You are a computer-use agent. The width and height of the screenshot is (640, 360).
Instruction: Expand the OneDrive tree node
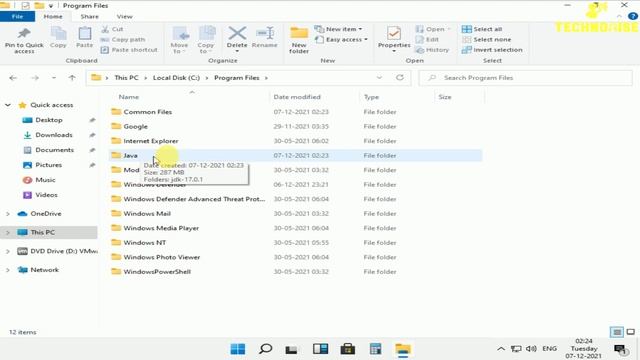(x=8, y=213)
